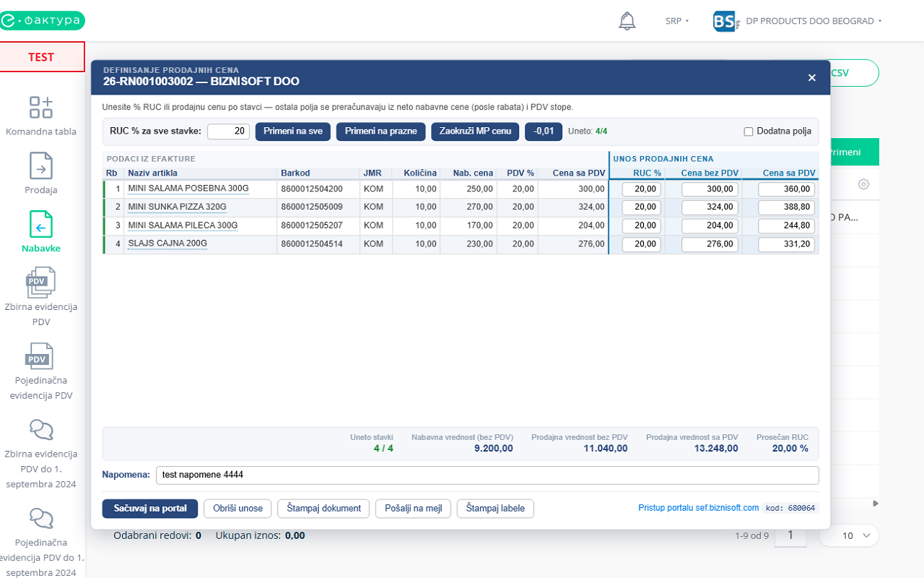Click barcode 8600012505009
The height and width of the screenshot is (578, 924).
click(311, 207)
